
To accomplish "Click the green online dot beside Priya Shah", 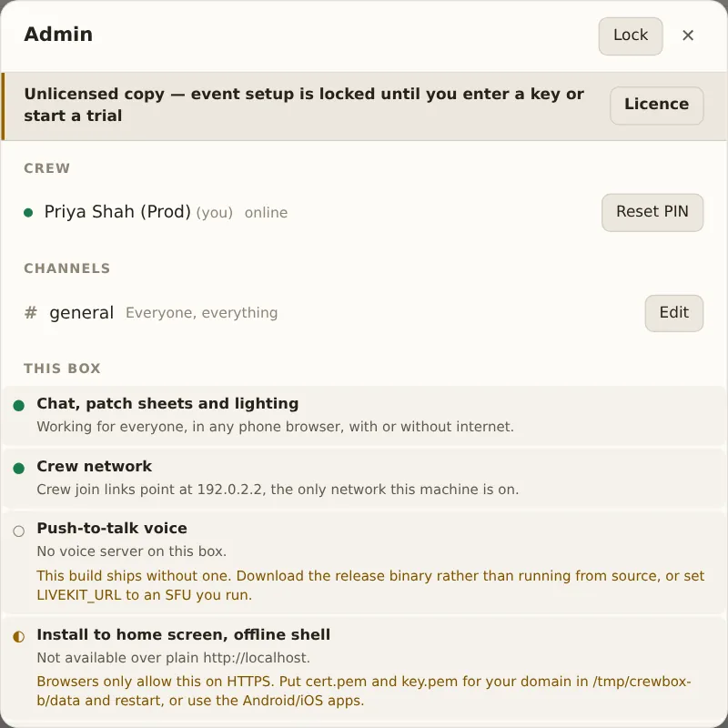I will pyautogui.click(x=28, y=213).
